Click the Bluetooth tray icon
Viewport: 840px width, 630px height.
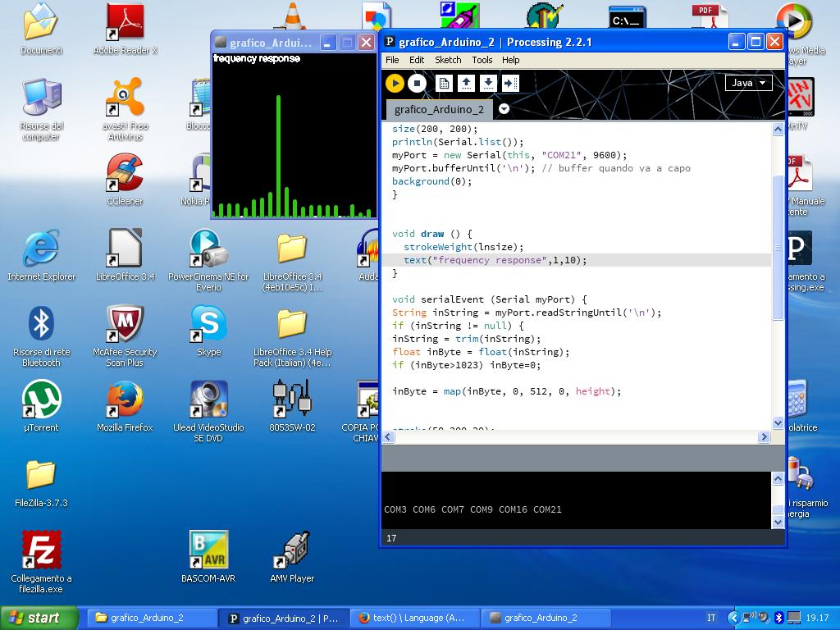778,618
